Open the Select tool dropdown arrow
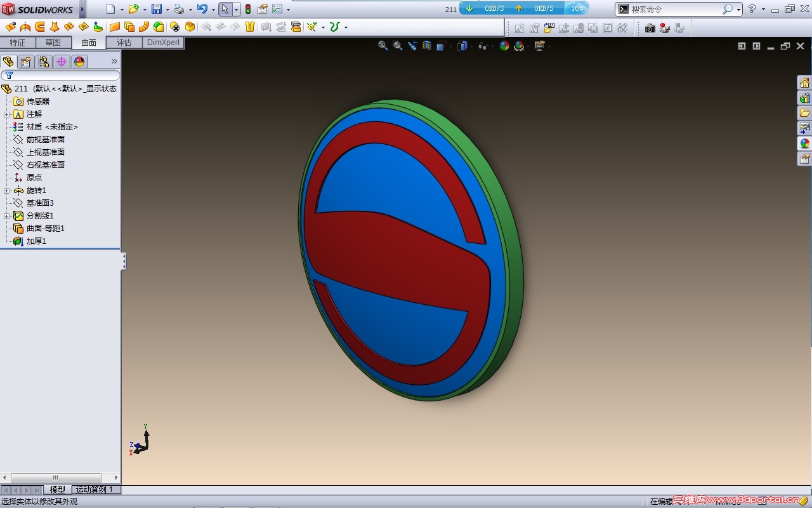 click(x=236, y=10)
